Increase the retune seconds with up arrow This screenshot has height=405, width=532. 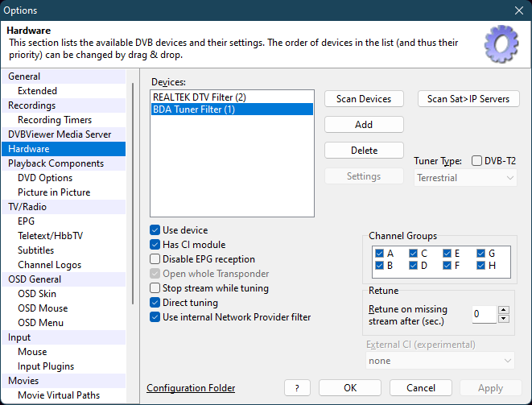[x=503, y=309]
